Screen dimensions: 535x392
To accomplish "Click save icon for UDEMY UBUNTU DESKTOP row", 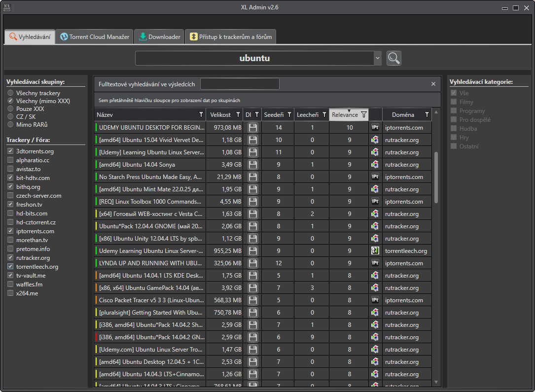I will point(253,128).
